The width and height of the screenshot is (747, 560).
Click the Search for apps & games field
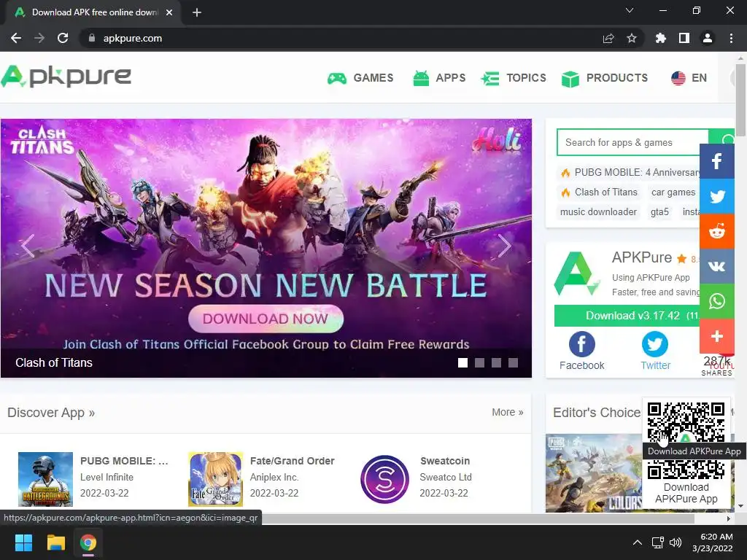point(632,142)
